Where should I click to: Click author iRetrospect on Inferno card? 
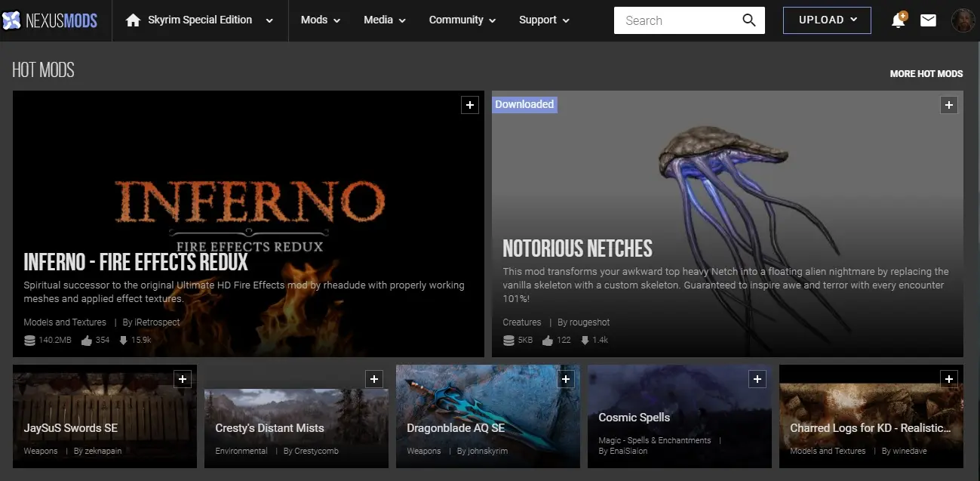(x=157, y=322)
